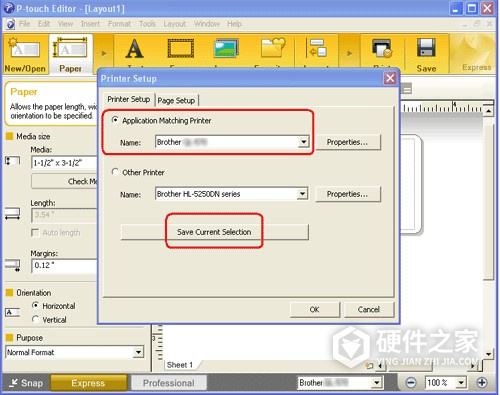Select the Sheet 1 tab
500x395 pixels.
[x=180, y=365]
